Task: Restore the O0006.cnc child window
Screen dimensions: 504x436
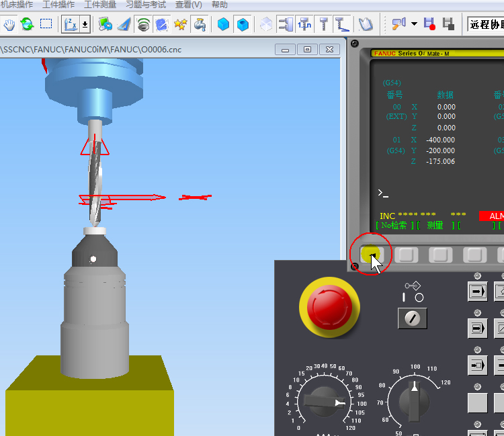Action: 308,50
